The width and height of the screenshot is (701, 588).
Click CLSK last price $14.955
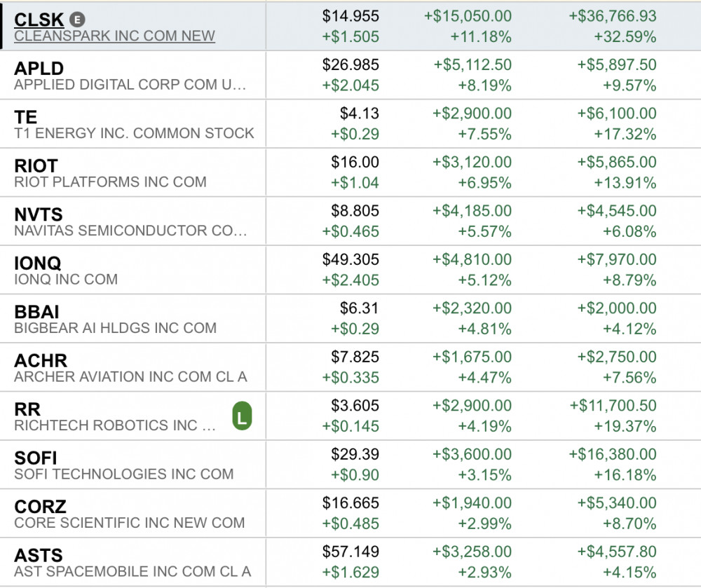350,16
